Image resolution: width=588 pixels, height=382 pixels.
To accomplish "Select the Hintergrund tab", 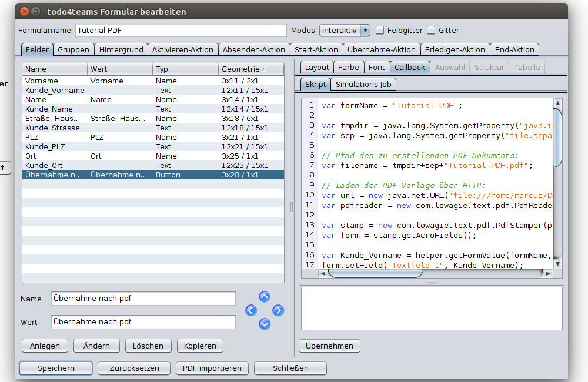I will (x=121, y=49).
